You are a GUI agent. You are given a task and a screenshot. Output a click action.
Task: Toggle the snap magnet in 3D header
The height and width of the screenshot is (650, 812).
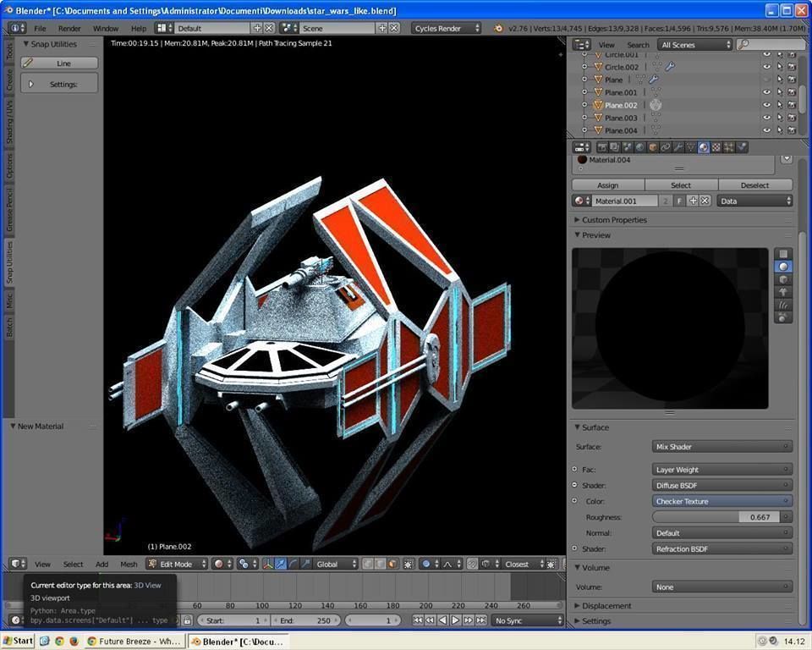click(x=472, y=564)
